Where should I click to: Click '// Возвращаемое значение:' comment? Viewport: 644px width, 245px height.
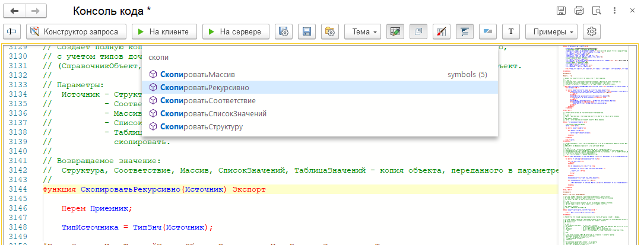pyautogui.click(x=101, y=160)
